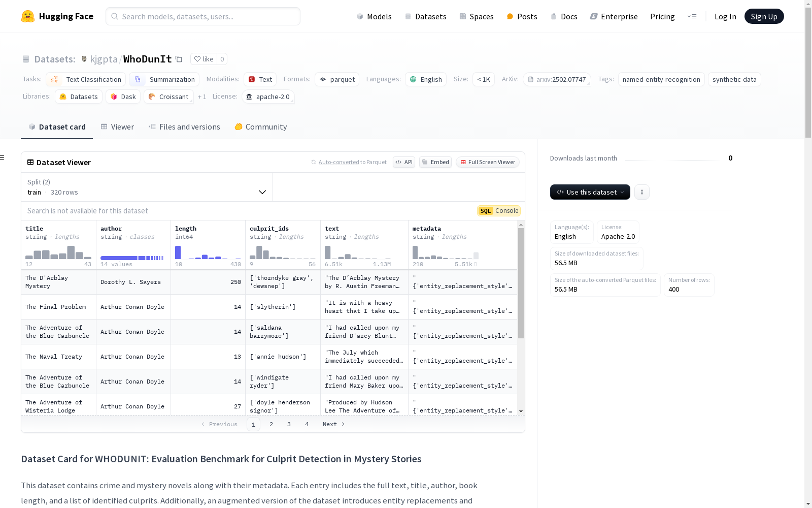Image resolution: width=812 pixels, height=508 pixels.
Task: Select the parquet format tag
Action: coord(337,79)
